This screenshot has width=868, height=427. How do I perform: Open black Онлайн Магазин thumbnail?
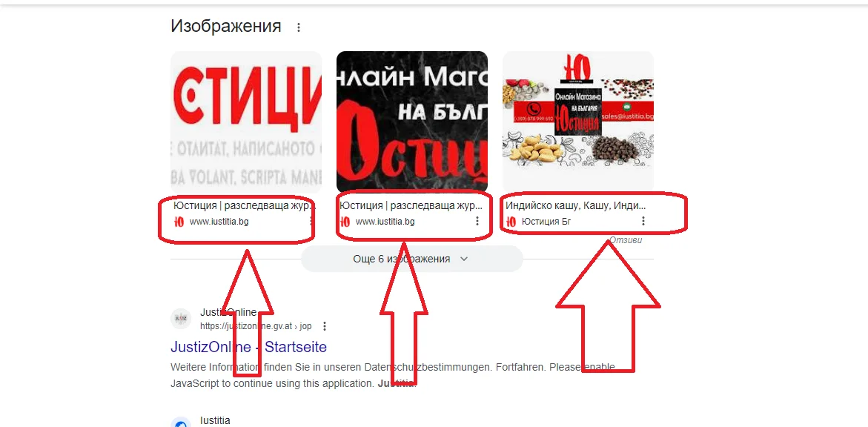tap(412, 122)
